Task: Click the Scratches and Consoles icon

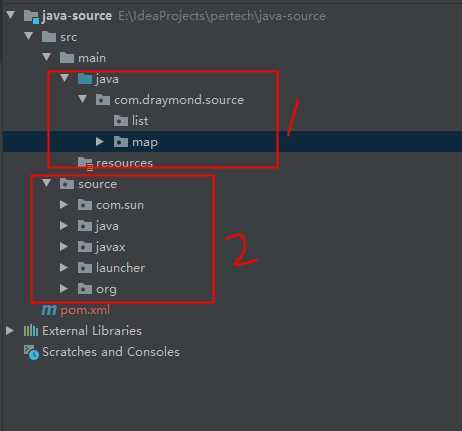Action: (31, 352)
